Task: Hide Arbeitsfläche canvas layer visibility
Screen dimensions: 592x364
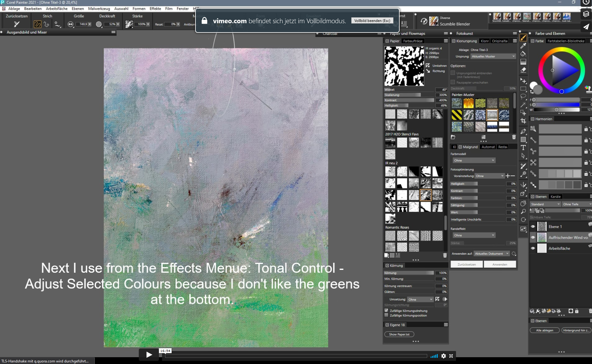Action: tap(533, 248)
